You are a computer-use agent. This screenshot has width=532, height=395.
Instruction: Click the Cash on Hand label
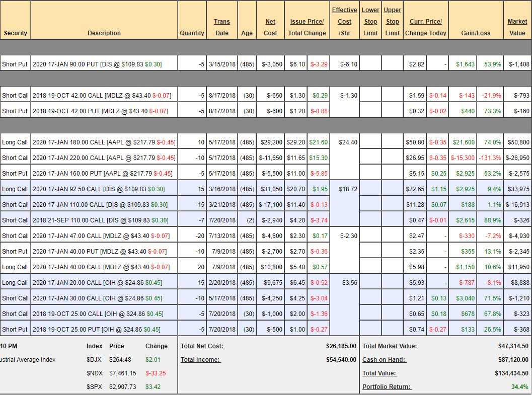pyautogui.click(x=384, y=360)
